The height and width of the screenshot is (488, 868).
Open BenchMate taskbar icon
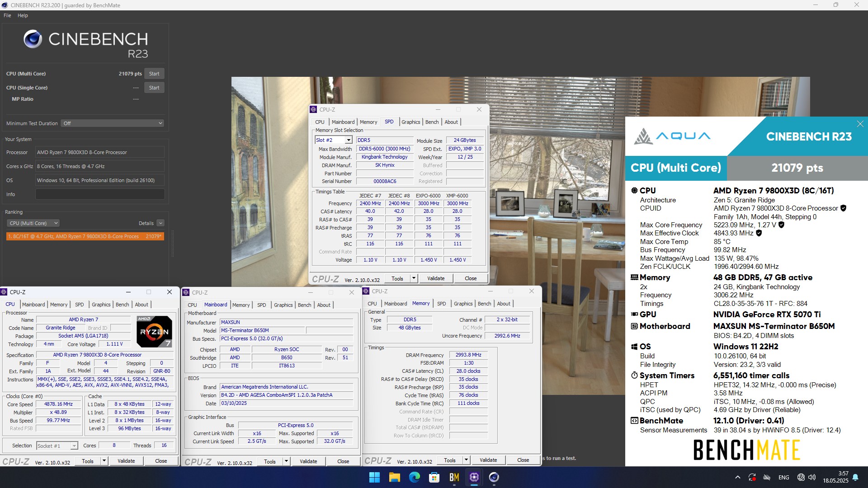tap(454, 477)
